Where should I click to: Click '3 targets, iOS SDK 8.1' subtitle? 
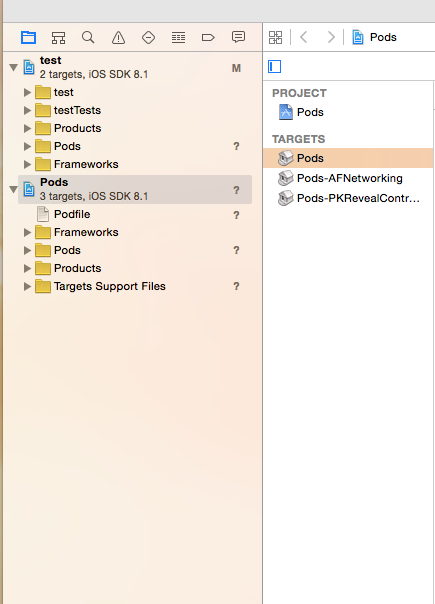pos(94,196)
